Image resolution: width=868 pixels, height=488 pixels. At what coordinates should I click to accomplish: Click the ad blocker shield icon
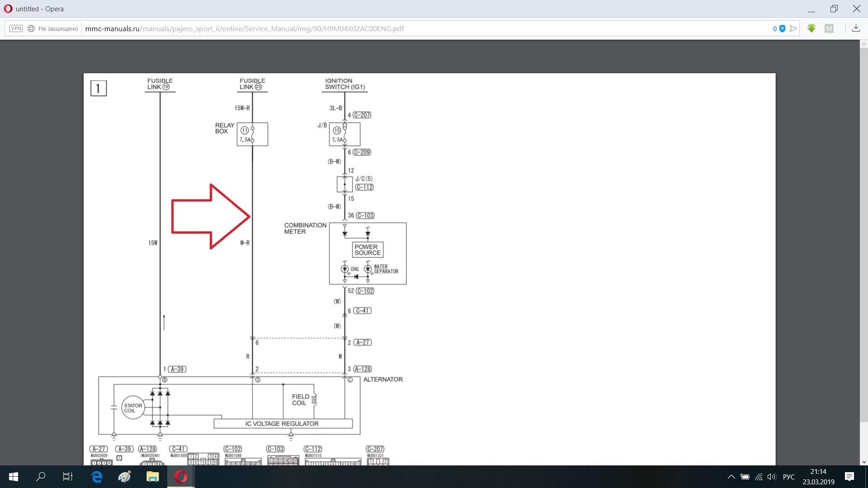(782, 28)
